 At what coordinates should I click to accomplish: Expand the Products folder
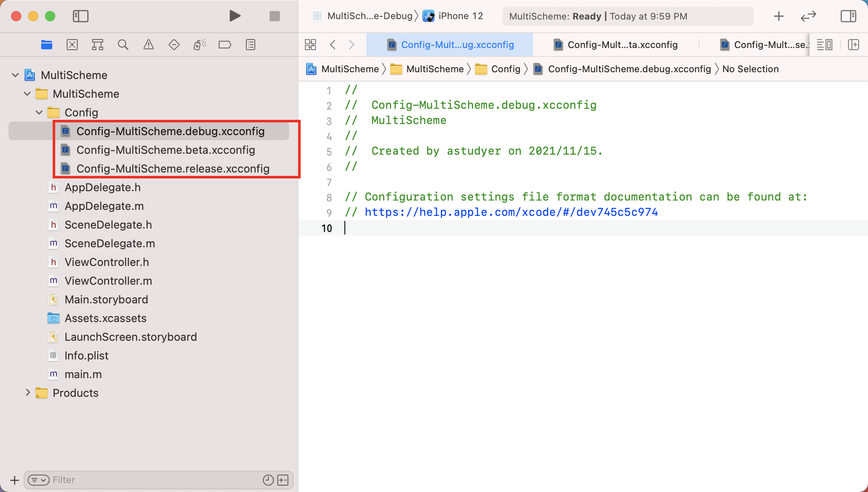pyautogui.click(x=28, y=393)
